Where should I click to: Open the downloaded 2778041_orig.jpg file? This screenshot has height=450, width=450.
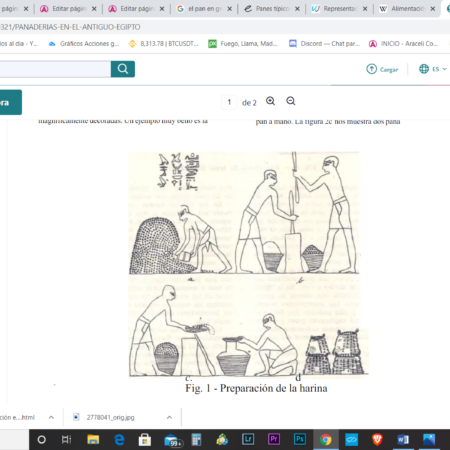(111, 417)
